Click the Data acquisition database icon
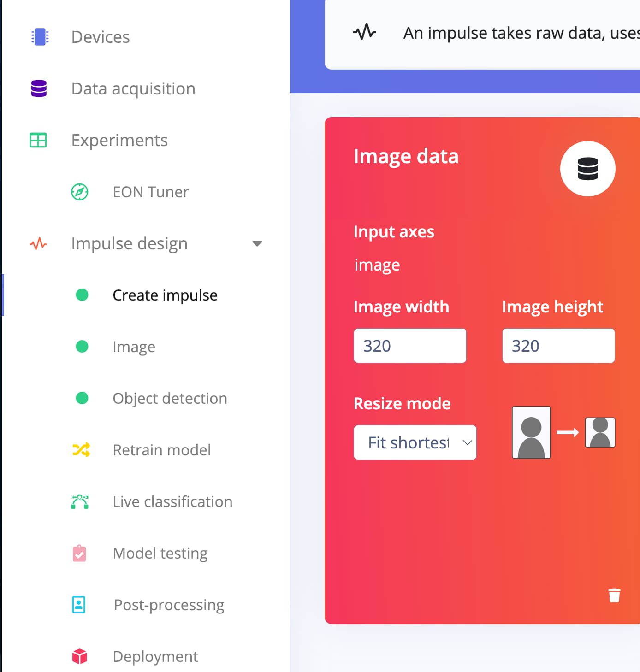Screen dimensions: 640x672 tap(39, 88)
